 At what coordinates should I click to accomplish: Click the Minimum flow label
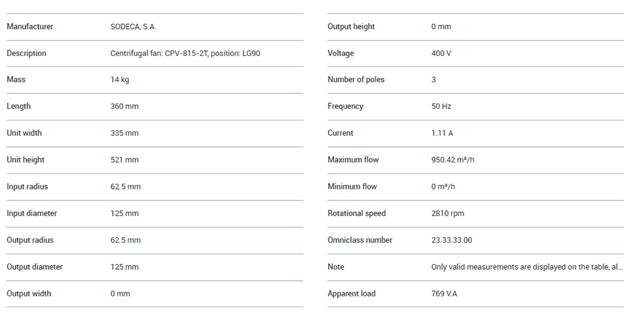[352, 187]
